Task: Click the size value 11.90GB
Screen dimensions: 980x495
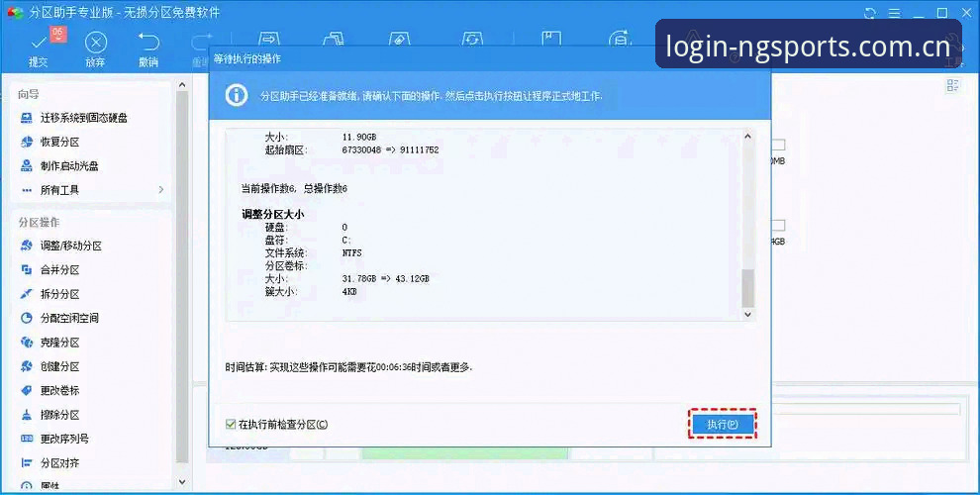Action: [359, 137]
